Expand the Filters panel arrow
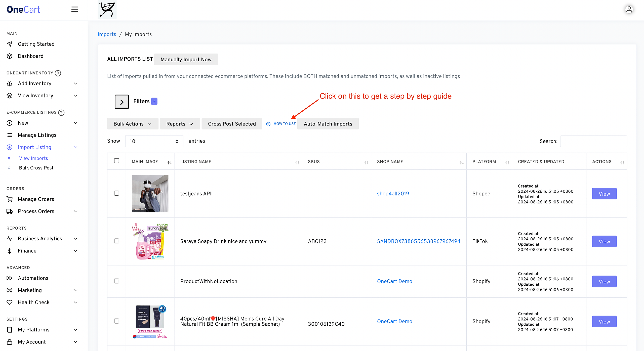 coord(122,102)
